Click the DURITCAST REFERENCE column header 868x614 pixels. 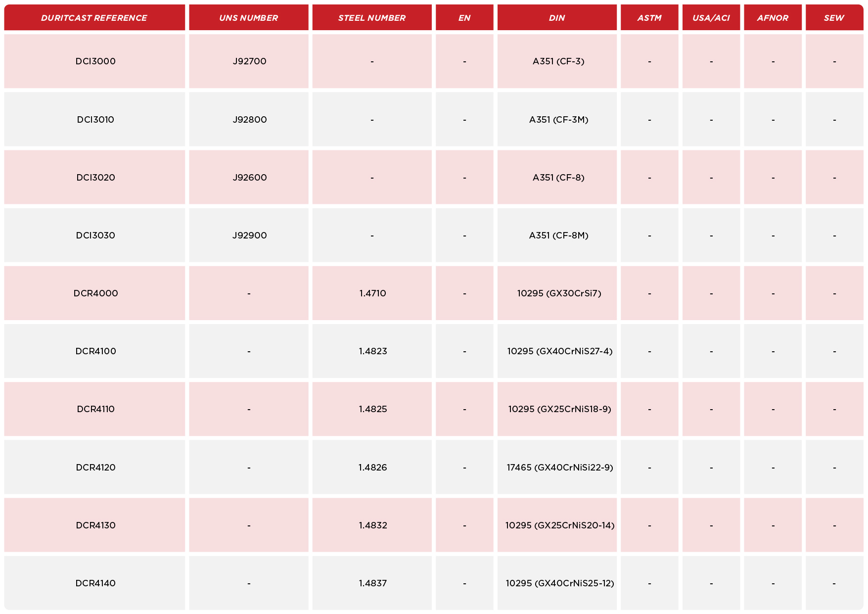point(94,18)
